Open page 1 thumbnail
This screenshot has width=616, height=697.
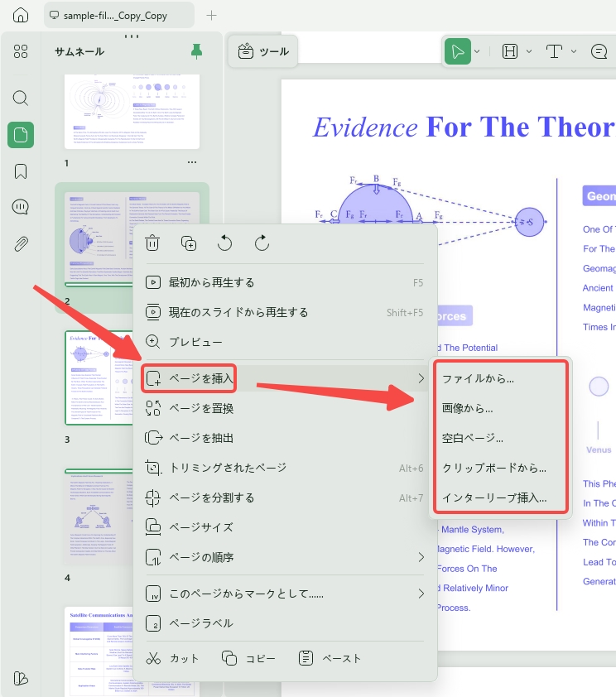coord(132,111)
